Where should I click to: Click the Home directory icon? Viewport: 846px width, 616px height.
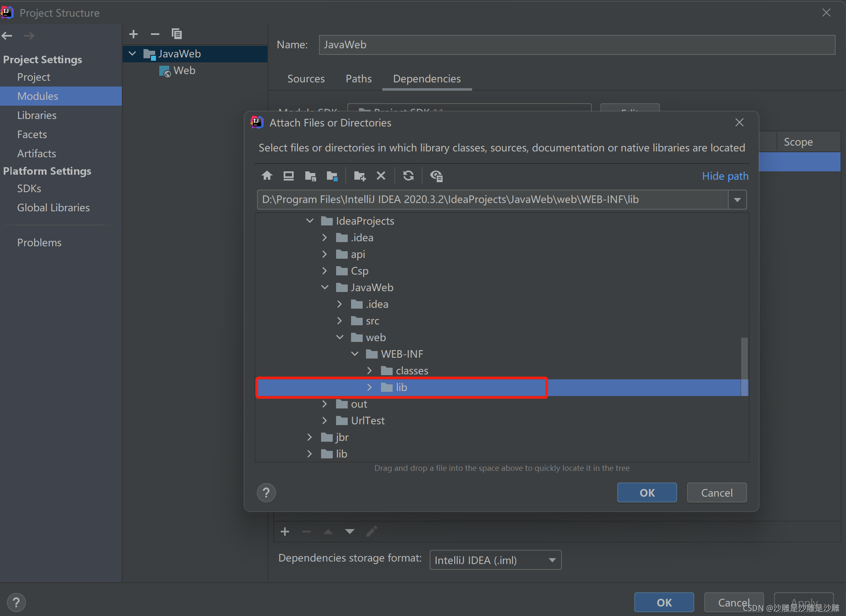[x=267, y=176]
